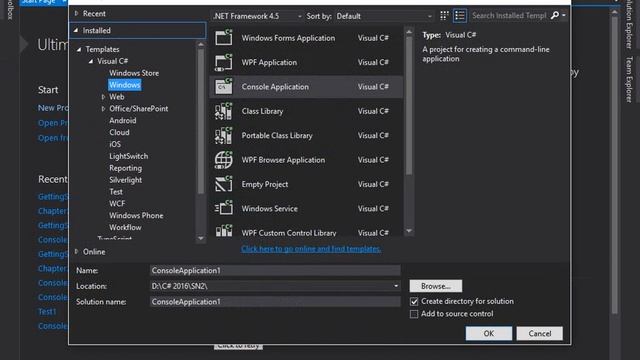This screenshot has width=640, height=360.
Task: Click the Search Installed Templates box
Action: (x=509, y=16)
